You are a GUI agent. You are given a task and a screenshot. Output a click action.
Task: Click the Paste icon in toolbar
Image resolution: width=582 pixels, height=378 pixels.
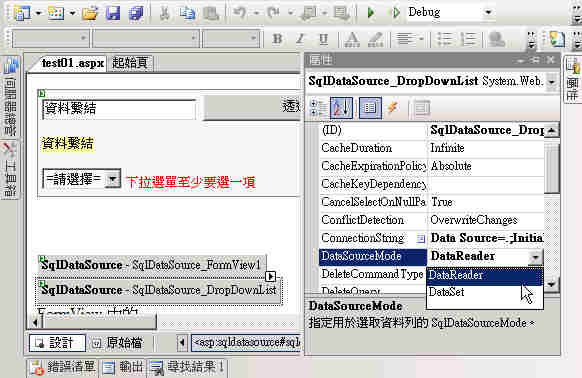[x=211, y=13]
